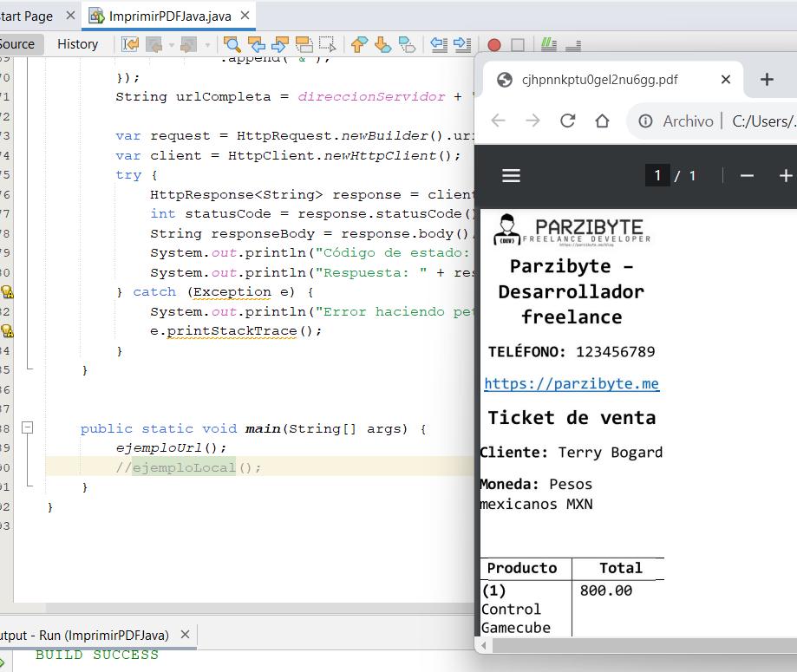The height and width of the screenshot is (672, 797).
Task: Click the TELÉFONO: 123456789 line in PDF
Action: tap(572, 352)
